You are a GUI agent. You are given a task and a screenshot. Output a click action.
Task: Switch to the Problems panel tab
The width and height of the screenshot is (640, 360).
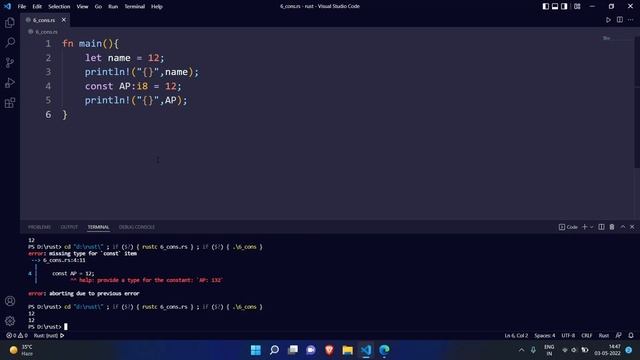tap(39, 227)
